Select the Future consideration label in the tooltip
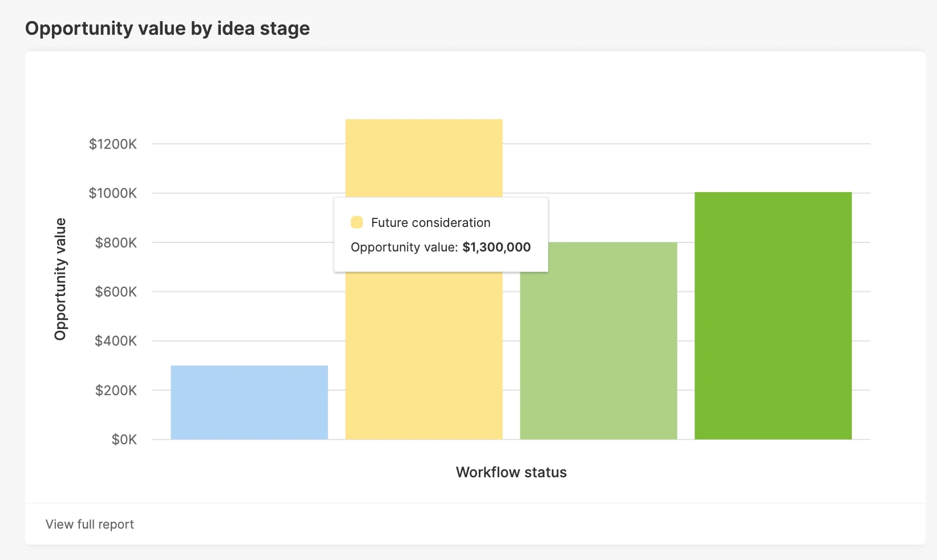The image size is (937, 560). tap(430, 222)
